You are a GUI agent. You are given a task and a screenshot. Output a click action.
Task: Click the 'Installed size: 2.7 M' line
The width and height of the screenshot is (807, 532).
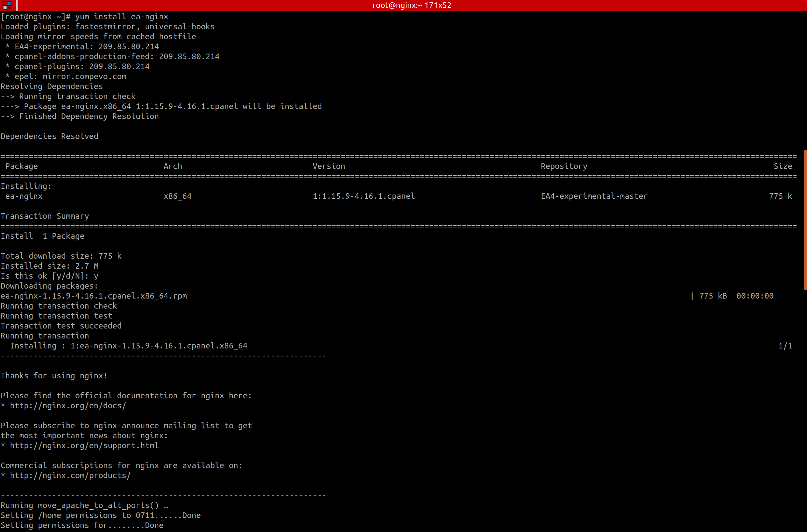click(50, 266)
